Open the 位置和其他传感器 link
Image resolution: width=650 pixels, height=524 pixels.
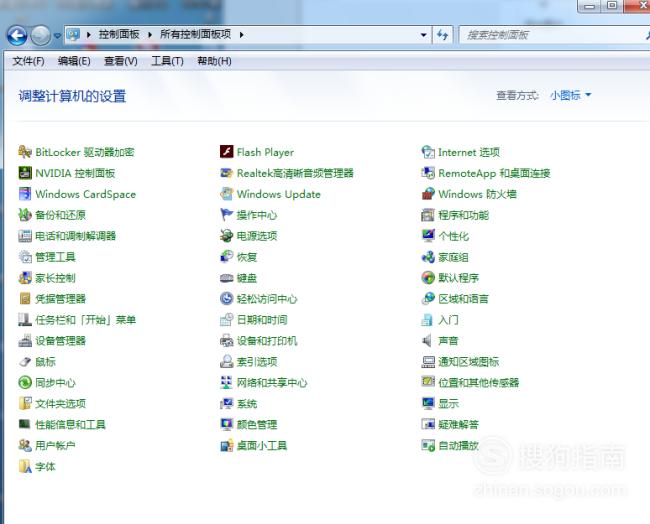pos(478,383)
